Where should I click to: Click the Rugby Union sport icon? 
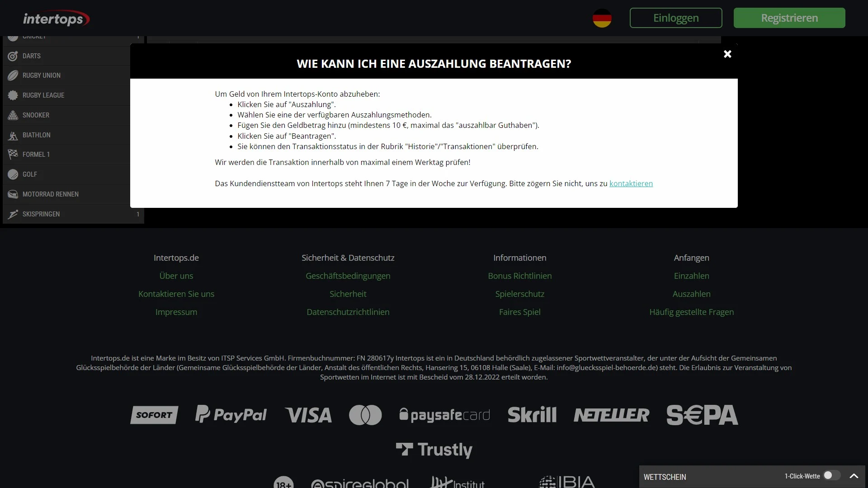(13, 75)
